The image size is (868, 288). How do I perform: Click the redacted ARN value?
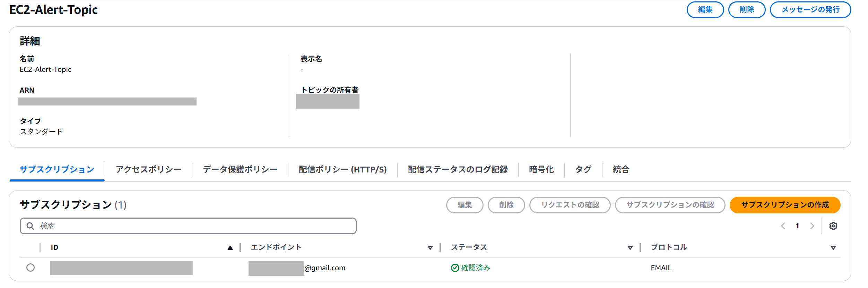coord(107,101)
